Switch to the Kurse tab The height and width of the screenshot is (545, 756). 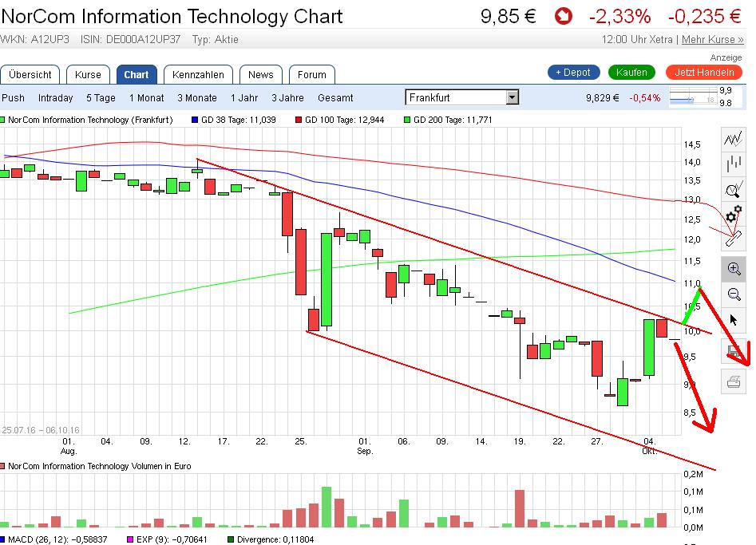(x=88, y=75)
